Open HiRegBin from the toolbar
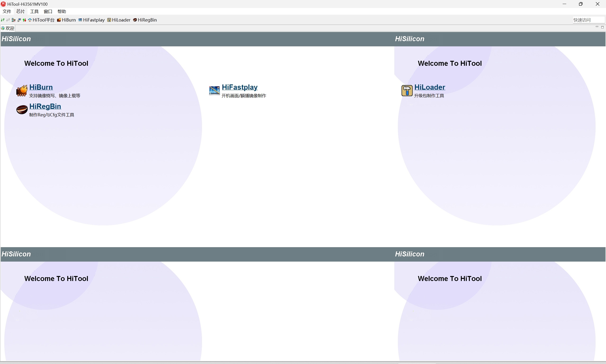 [145, 20]
